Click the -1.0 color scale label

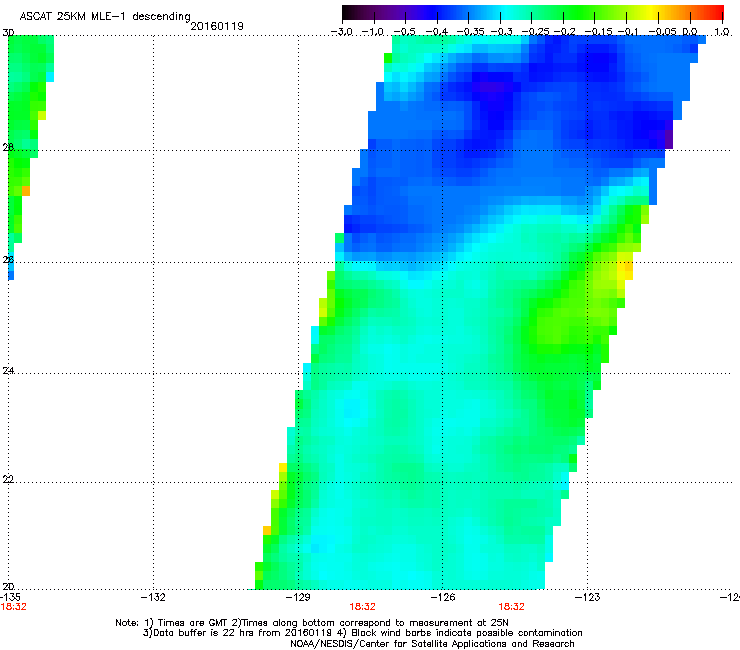coord(373,32)
